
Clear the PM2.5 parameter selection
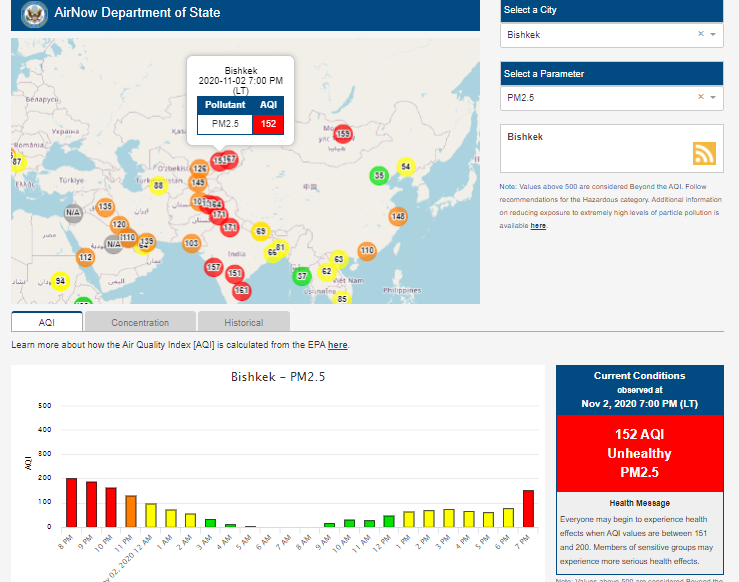700,97
